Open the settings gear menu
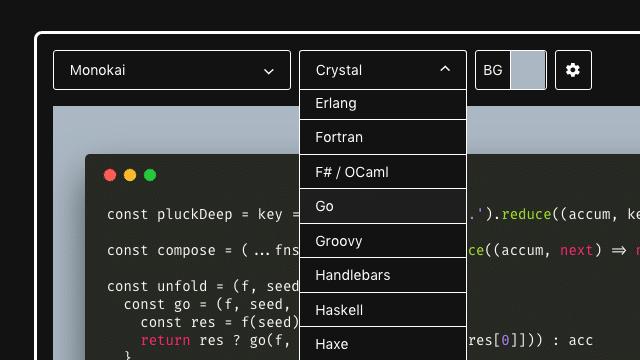 (x=573, y=70)
